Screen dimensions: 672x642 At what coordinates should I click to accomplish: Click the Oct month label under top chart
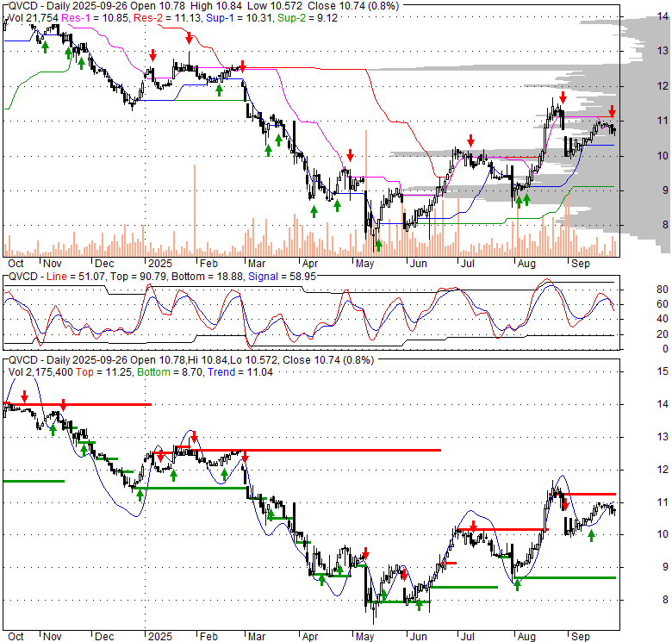click(x=16, y=264)
